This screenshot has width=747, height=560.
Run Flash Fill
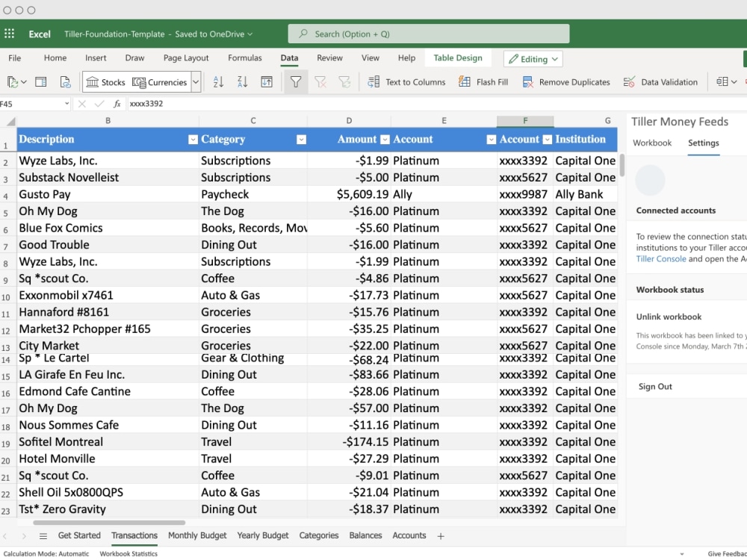(x=483, y=82)
